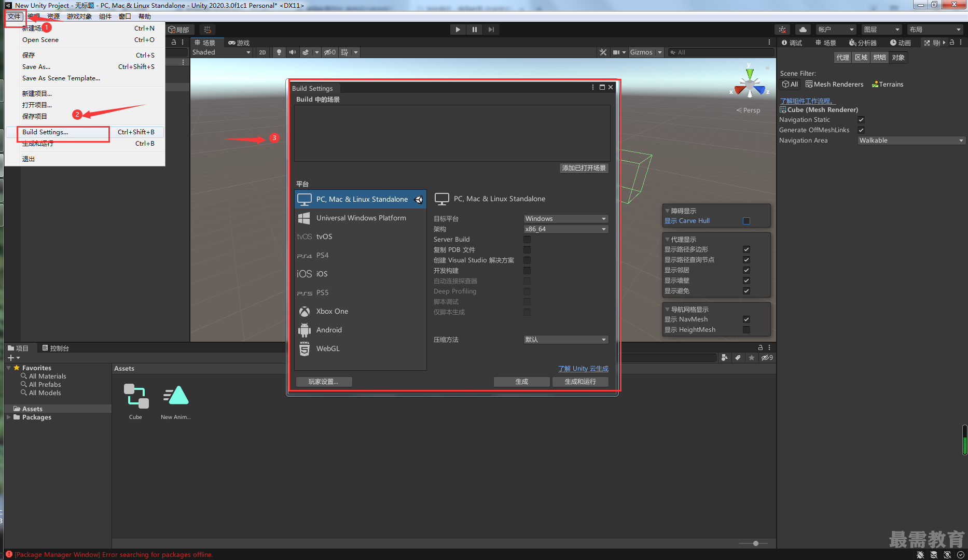Open the 了解 Unity 云生成 link
The width and height of the screenshot is (968, 560).
[583, 369]
